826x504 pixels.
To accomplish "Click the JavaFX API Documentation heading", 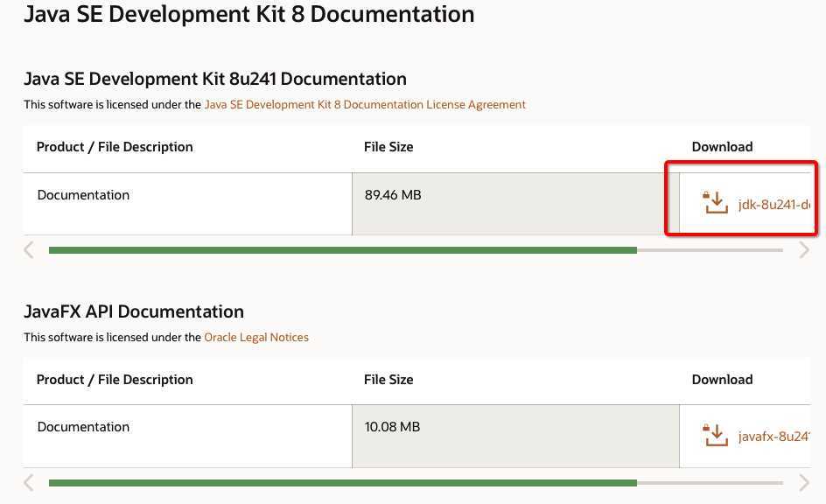I will point(134,311).
